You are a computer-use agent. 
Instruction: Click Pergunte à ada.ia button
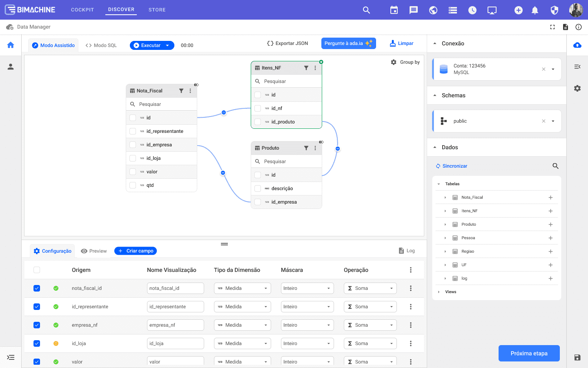348,43
